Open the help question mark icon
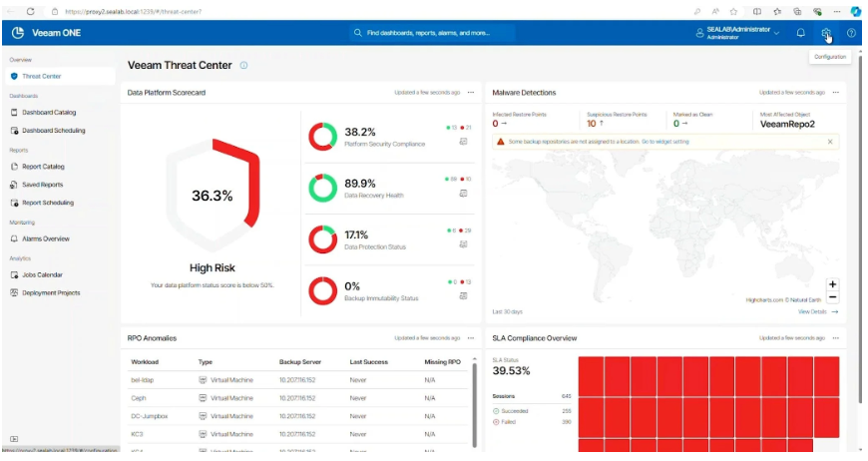 point(851,33)
